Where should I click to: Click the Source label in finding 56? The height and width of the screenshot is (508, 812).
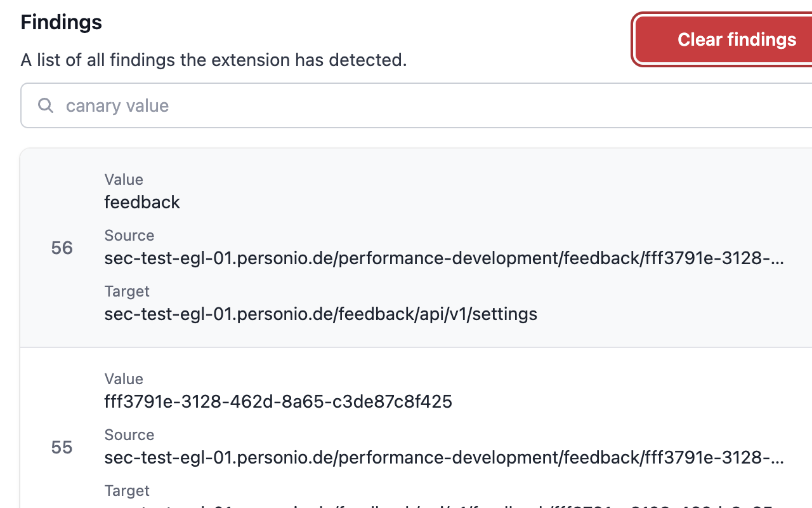[129, 236]
